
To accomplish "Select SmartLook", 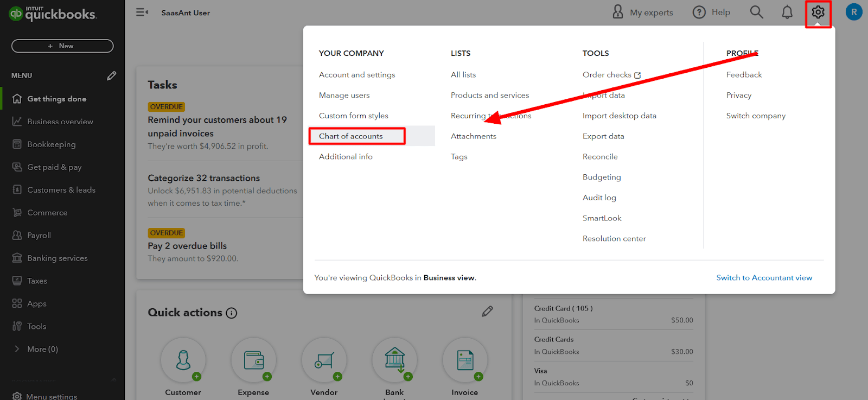I will pyautogui.click(x=602, y=218).
